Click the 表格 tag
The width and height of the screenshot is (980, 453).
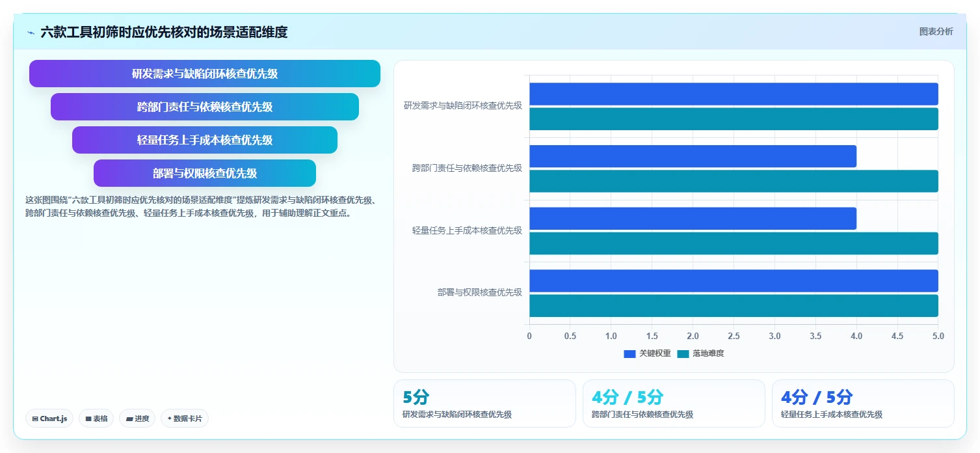click(x=97, y=419)
